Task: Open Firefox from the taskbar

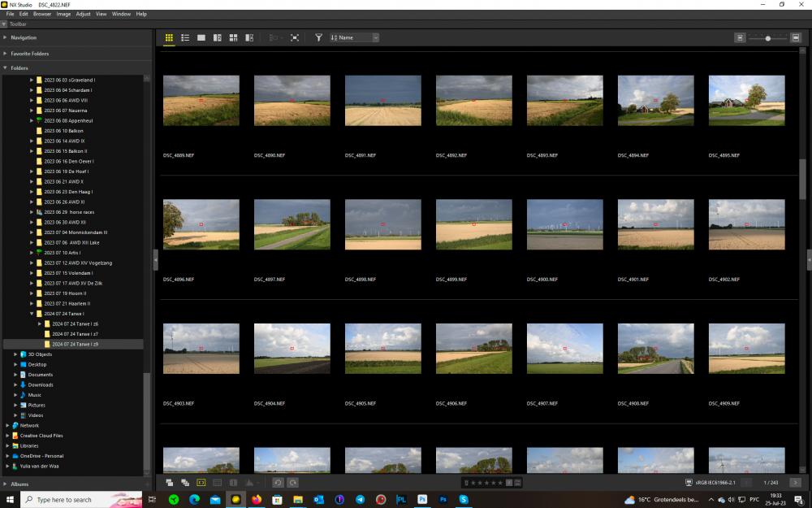Action: coord(257,500)
